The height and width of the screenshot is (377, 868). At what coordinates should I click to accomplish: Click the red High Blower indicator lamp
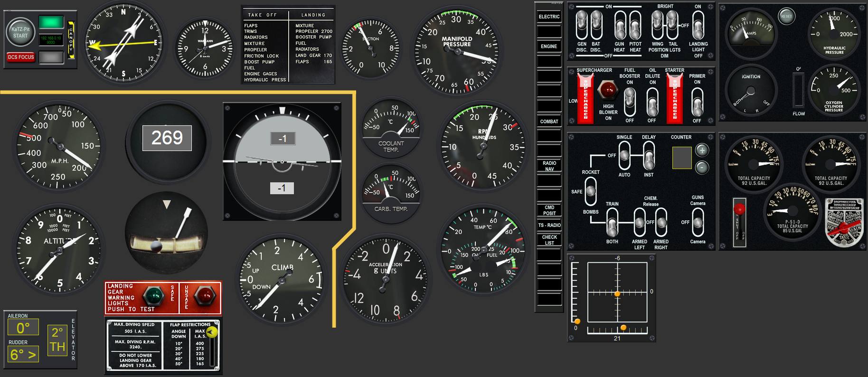coord(608,89)
